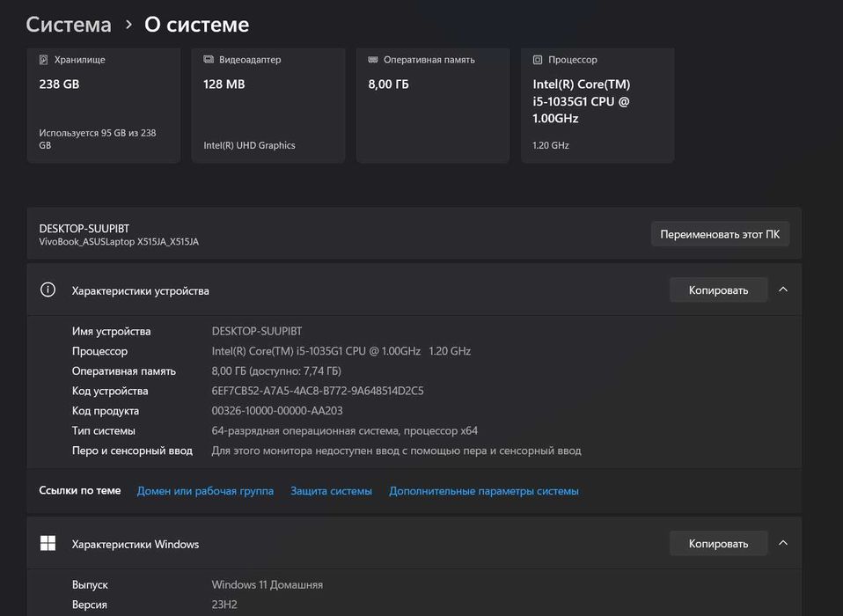Go back to Система breadcrumb

click(x=69, y=25)
